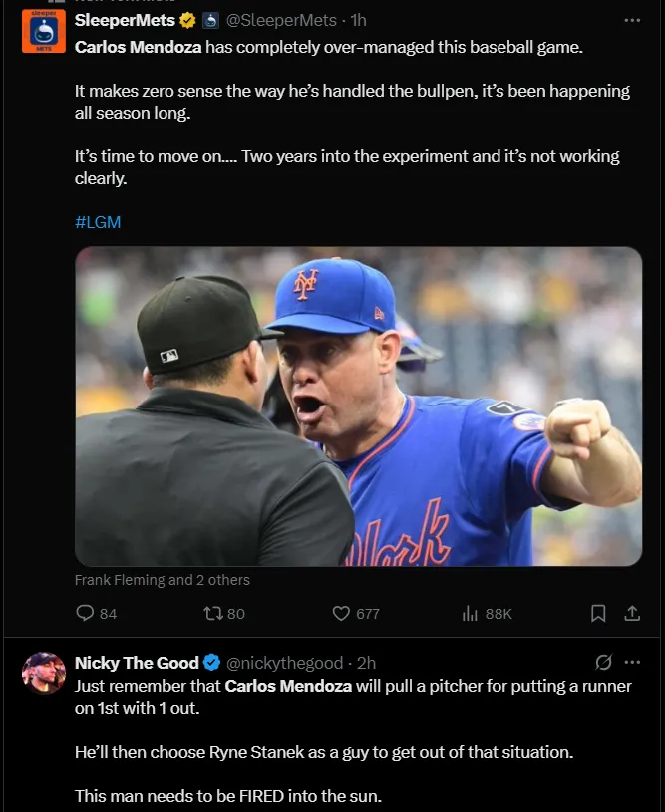Screen dimensions: 665x812
Task: Click the Nicky The Good display name
Action: [137, 663]
